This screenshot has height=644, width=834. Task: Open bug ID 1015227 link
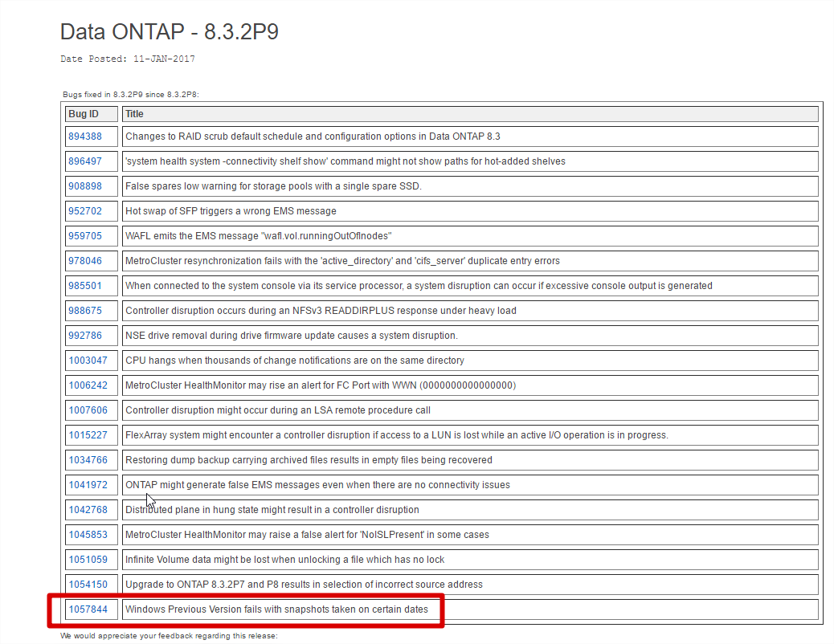(x=88, y=435)
